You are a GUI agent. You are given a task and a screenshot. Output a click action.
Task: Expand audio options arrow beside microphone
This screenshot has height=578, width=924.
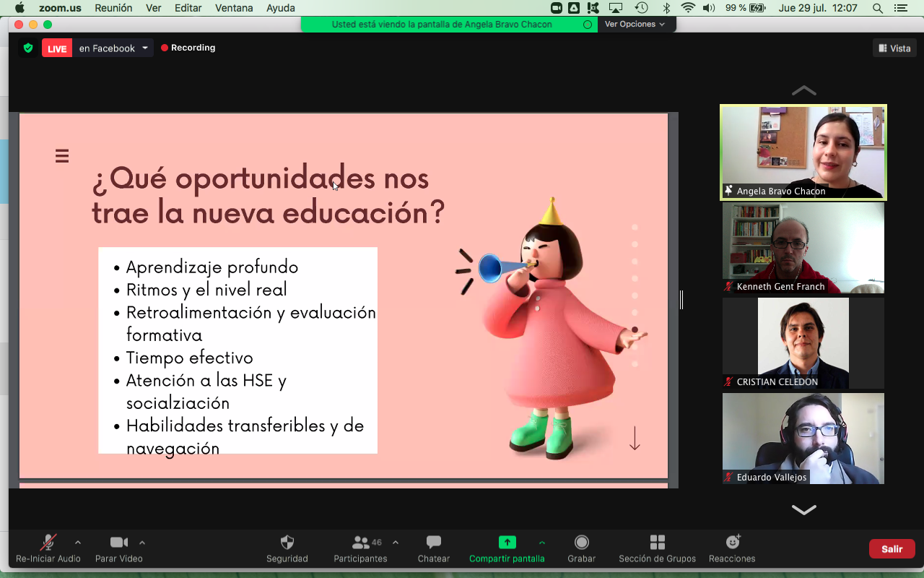click(78, 543)
